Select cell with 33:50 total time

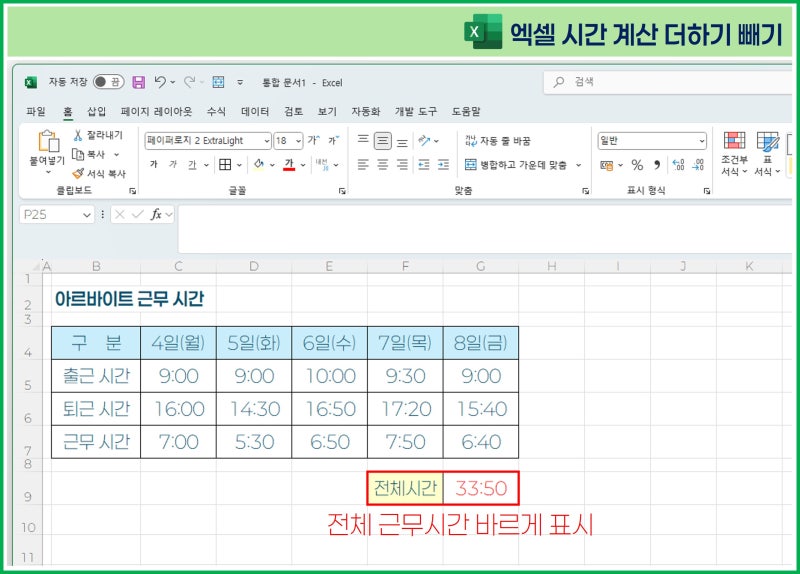(x=481, y=488)
